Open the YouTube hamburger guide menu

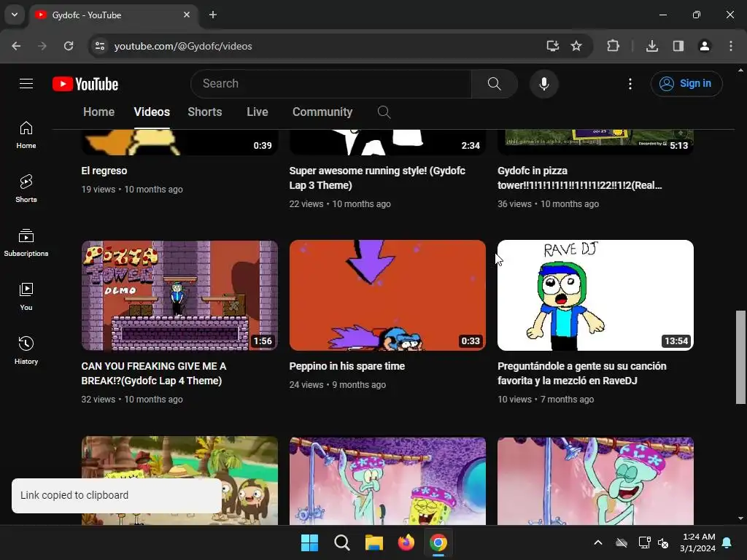click(x=26, y=84)
